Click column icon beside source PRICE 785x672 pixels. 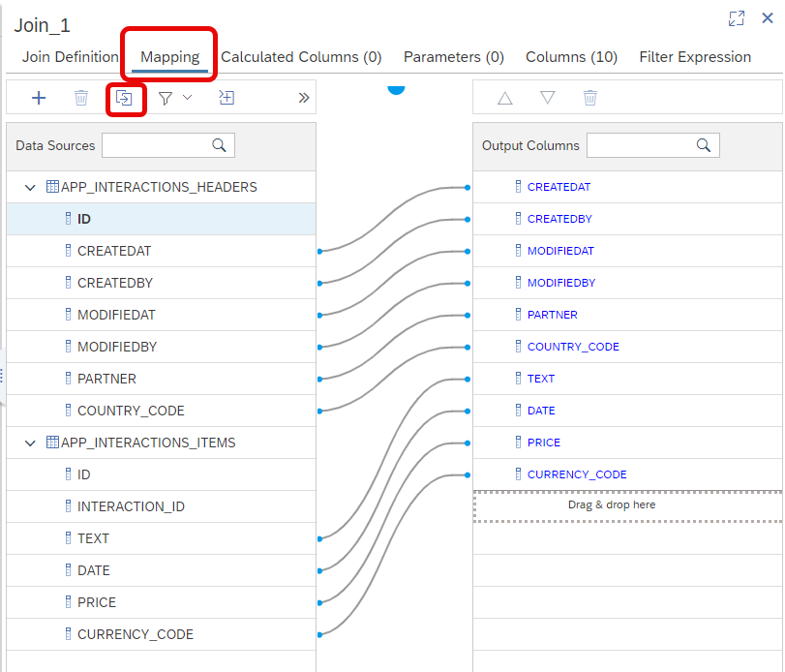tap(68, 602)
